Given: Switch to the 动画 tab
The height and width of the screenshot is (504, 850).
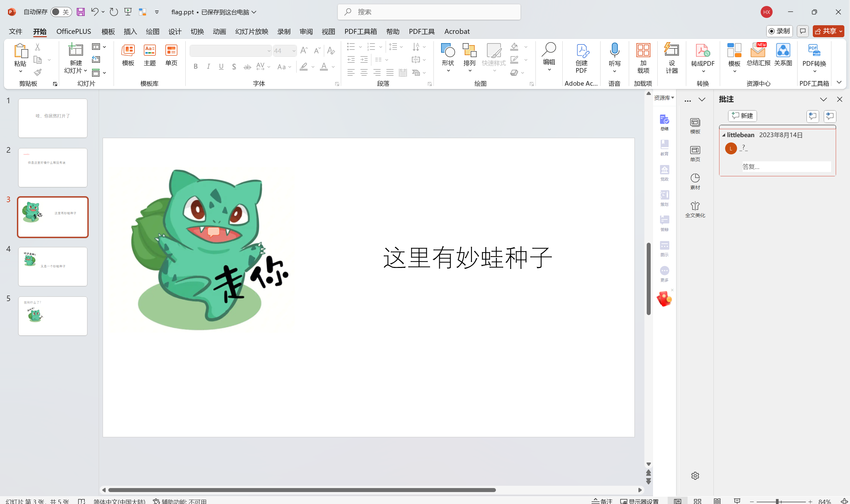Looking at the screenshot, I should 220,31.
